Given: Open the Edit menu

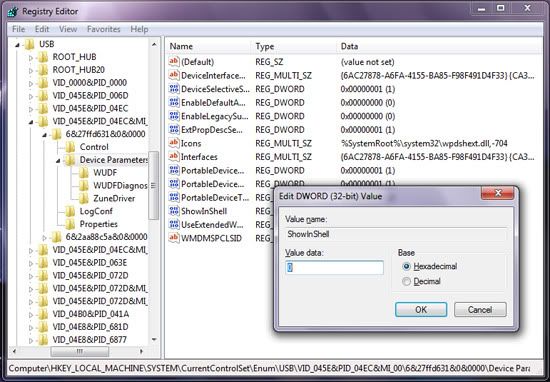Looking at the screenshot, I should click(42, 29).
